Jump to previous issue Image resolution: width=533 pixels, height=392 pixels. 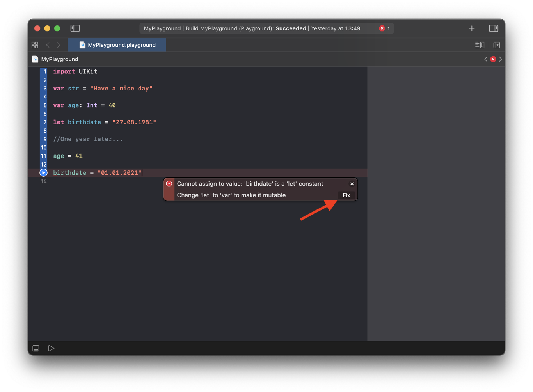click(x=486, y=59)
